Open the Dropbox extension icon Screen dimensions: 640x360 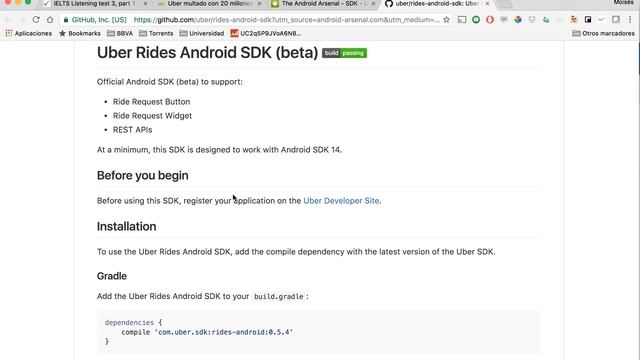click(x=532, y=20)
